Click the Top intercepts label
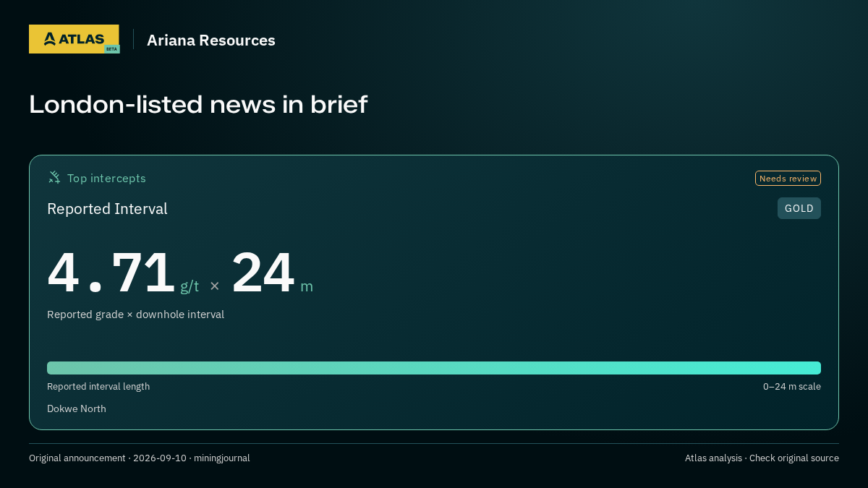The height and width of the screenshot is (488, 868). pos(106,178)
